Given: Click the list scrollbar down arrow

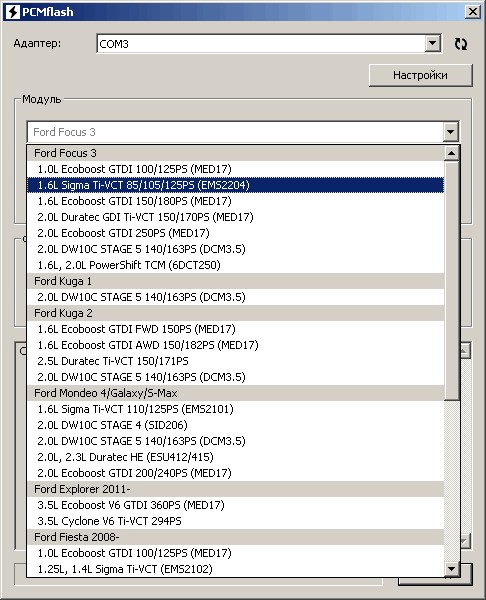Looking at the screenshot, I should click(452, 569).
